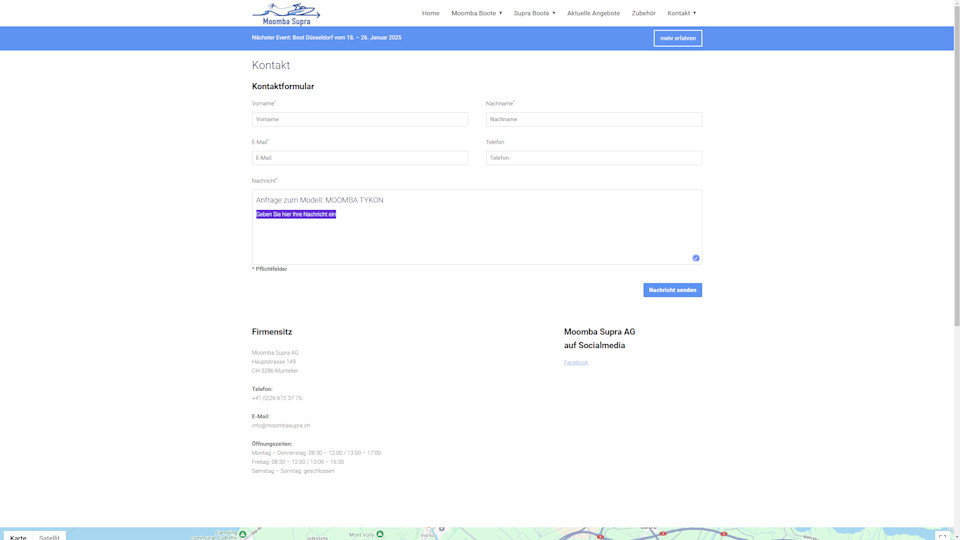Viewport: 960px width, 540px height.
Task: Click the Kontaktformular heading
Action: click(283, 86)
